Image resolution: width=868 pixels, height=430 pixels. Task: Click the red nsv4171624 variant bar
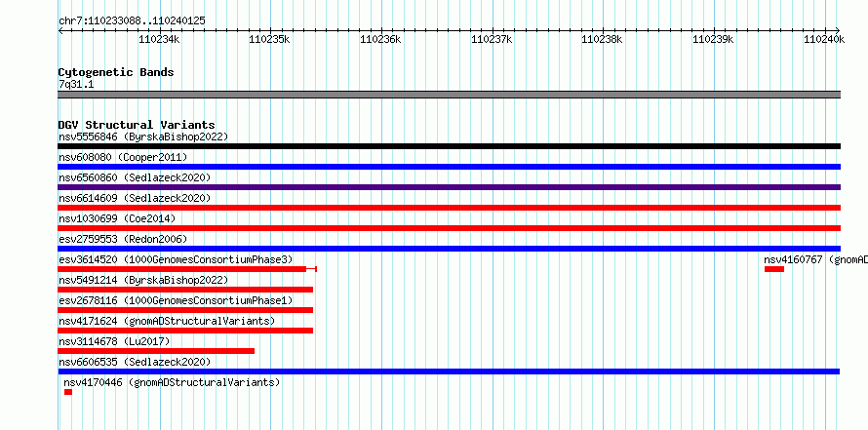click(x=185, y=331)
